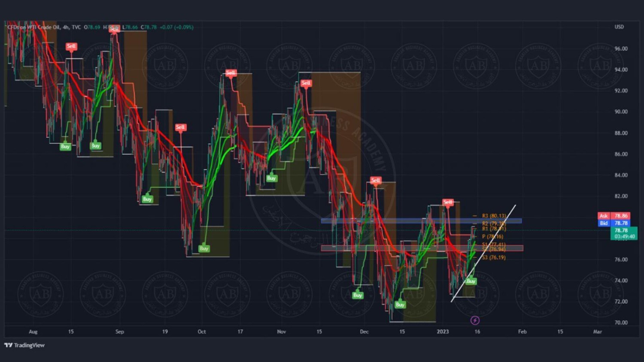The width and height of the screenshot is (644, 362).
Task: Click the 70.00 price axis label
Action: (x=621, y=323)
